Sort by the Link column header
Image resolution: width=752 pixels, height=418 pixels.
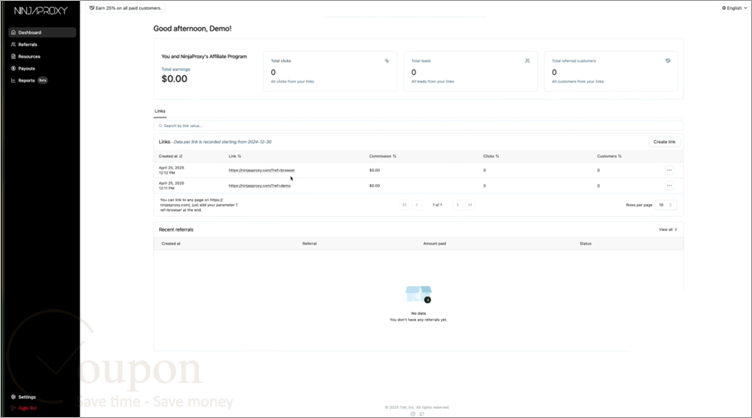click(x=235, y=156)
